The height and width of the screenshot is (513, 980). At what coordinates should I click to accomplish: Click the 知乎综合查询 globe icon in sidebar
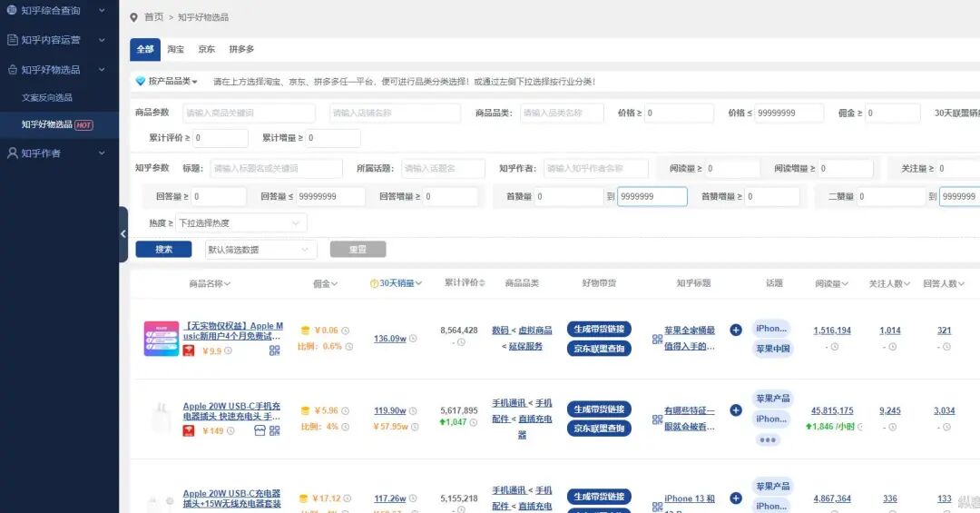coord(12,10)
